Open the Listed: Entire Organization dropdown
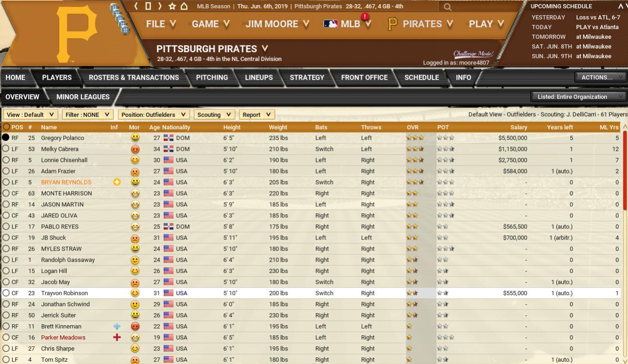 (x=578, y=97)
